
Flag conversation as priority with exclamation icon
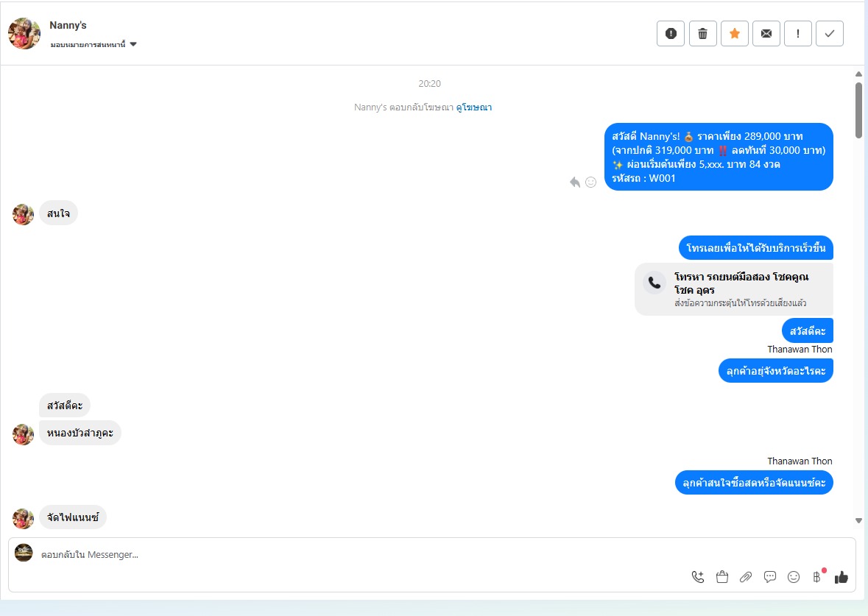click(798, 34)
